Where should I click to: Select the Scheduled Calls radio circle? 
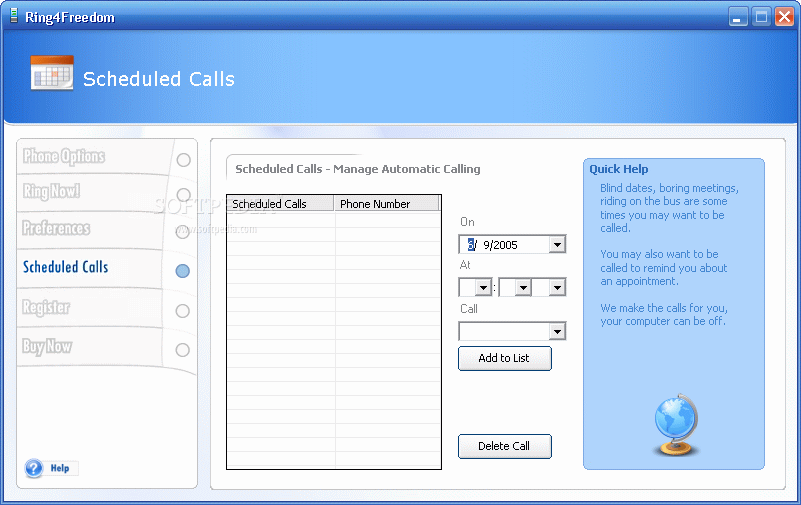pyautogui.click(x=182, y=271)
